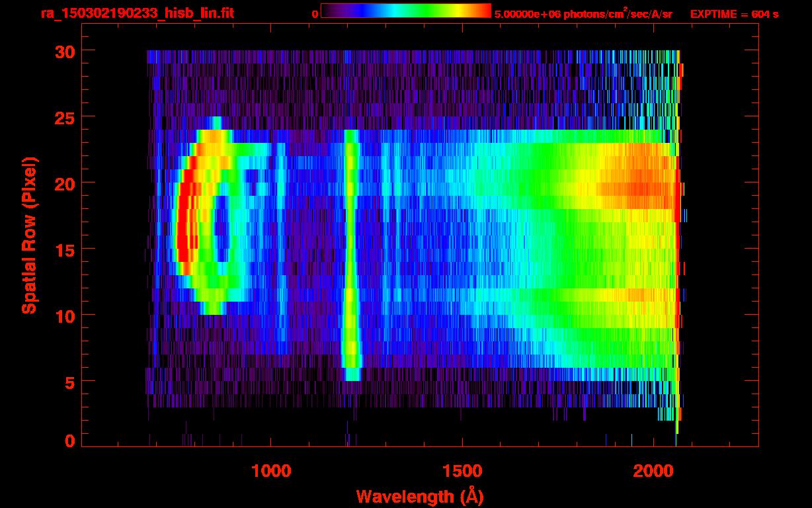Screen dimensions: 812x508
Task: Click the filename ra_150302190233_hisb_lin.fit
Action: pos(137,13)
